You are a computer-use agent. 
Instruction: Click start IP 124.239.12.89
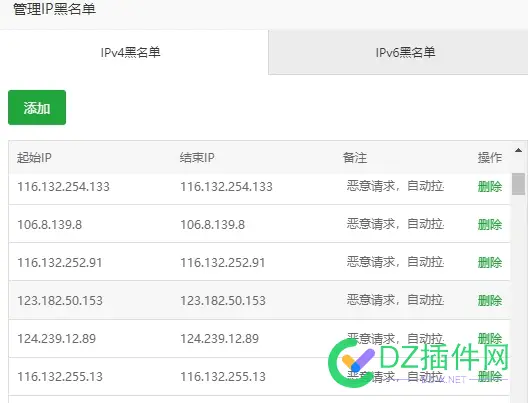click(57, 339)
